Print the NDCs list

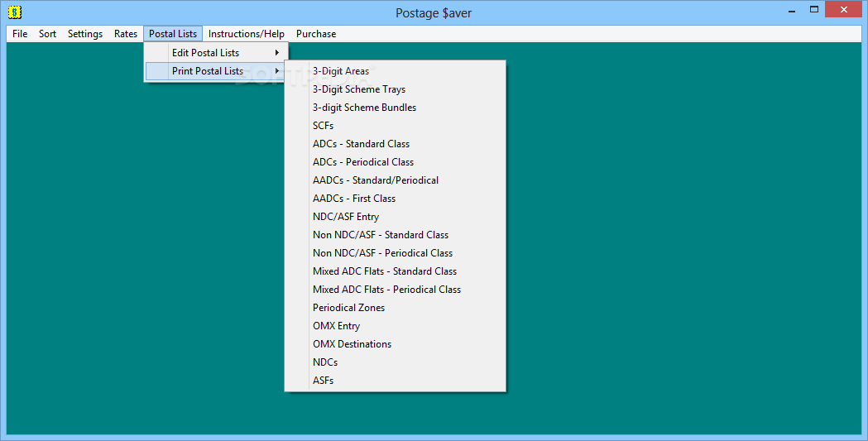[396, 362]
